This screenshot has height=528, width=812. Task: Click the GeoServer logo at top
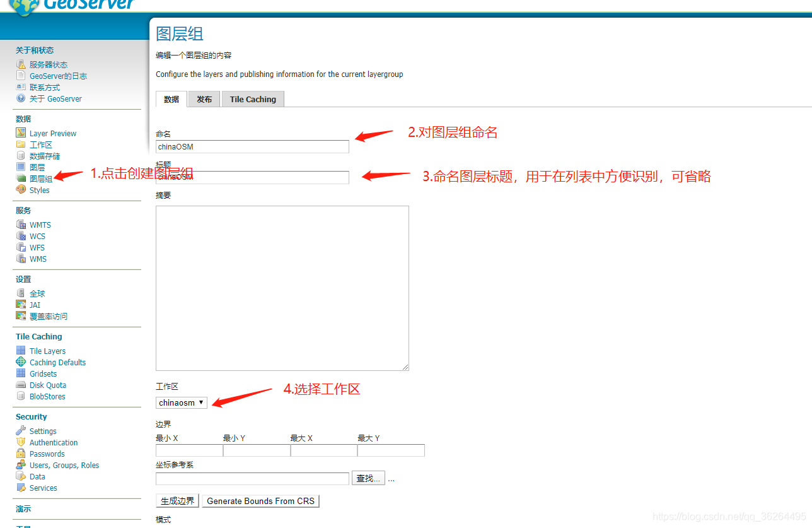pyautogui.click(x=73, y=6)
